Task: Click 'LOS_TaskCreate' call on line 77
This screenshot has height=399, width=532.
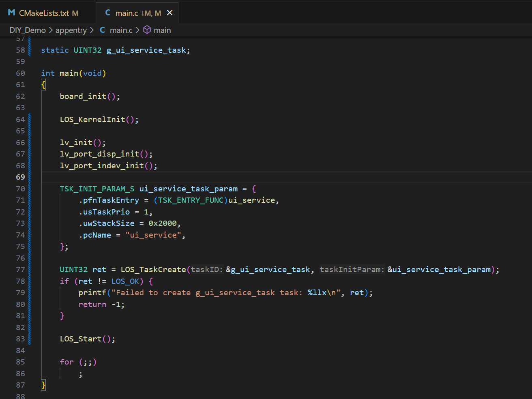Action: point(153,270)
